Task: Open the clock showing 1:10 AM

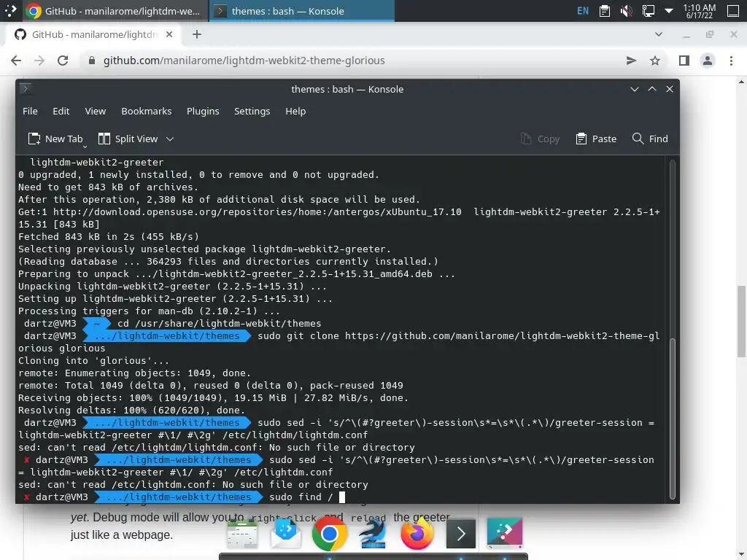Action: 700,11
